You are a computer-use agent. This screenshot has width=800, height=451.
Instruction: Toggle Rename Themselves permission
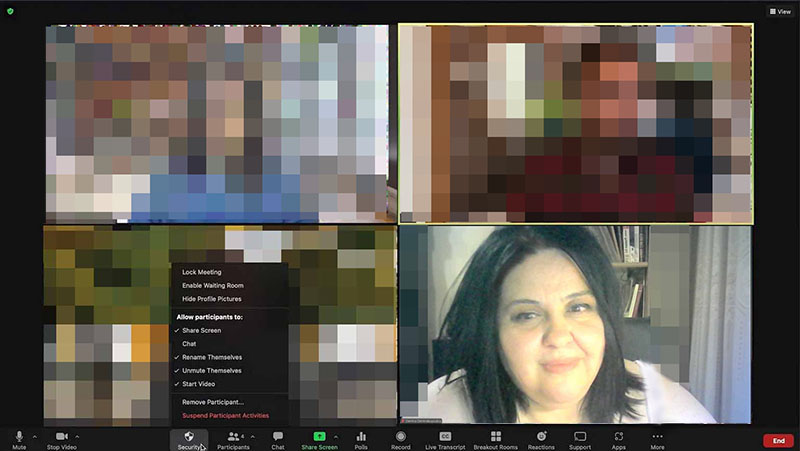pos(211,357)
